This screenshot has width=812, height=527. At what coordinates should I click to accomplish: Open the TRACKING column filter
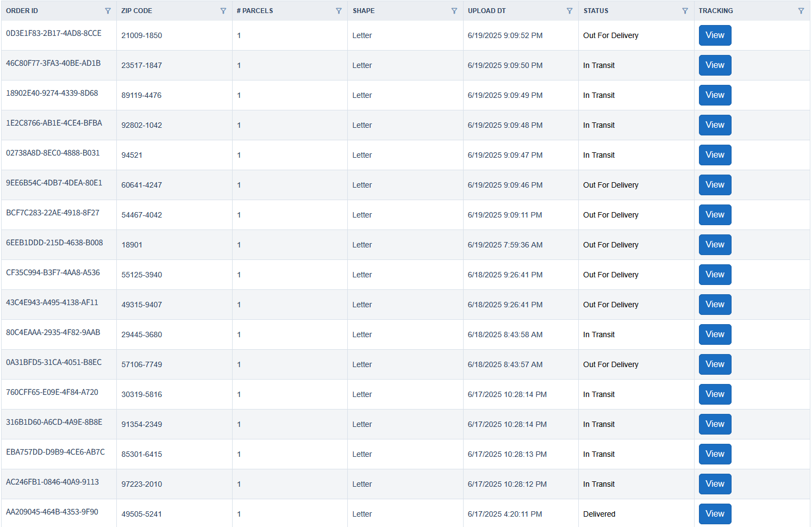point(801,11)
